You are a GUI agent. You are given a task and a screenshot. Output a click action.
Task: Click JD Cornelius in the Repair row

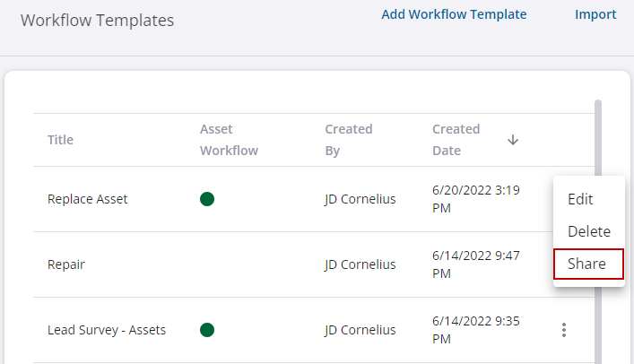[x=360, y=264]
